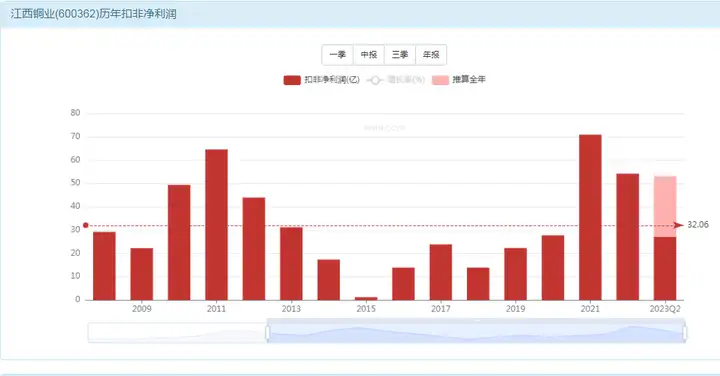The height and width of the screenshot is (376, 720).
Task: Click the left handle of the zoom slider
Action: [x=268, y=333]
